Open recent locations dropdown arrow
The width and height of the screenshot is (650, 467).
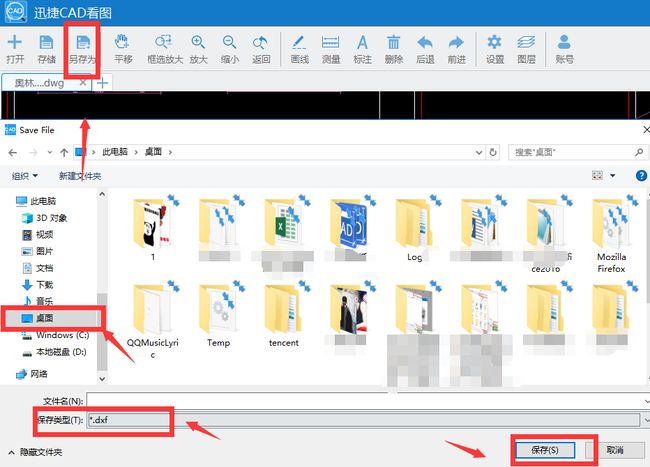pos(50,152)
